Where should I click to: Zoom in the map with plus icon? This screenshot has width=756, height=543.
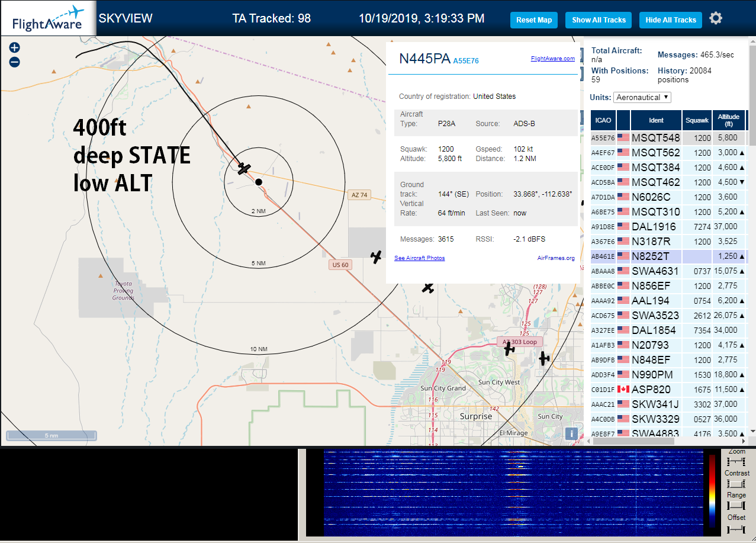pyautogui.click(x=15, y=48)
